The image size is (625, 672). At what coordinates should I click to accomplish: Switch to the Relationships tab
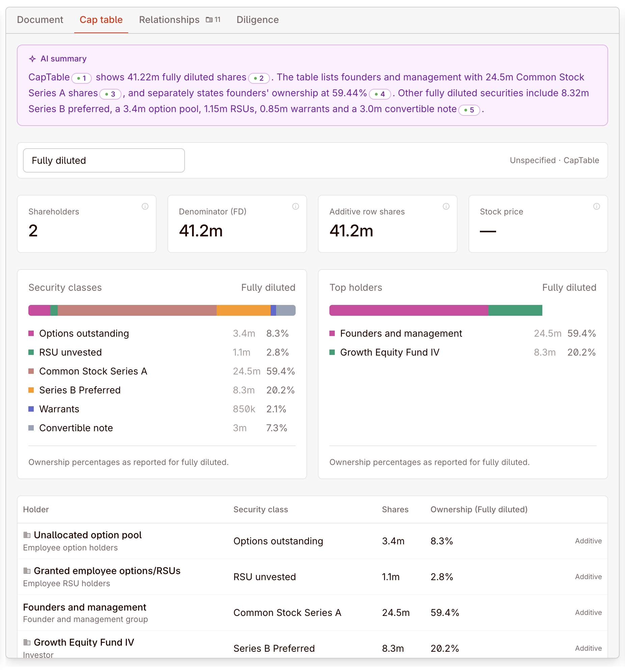pos(169,20)
